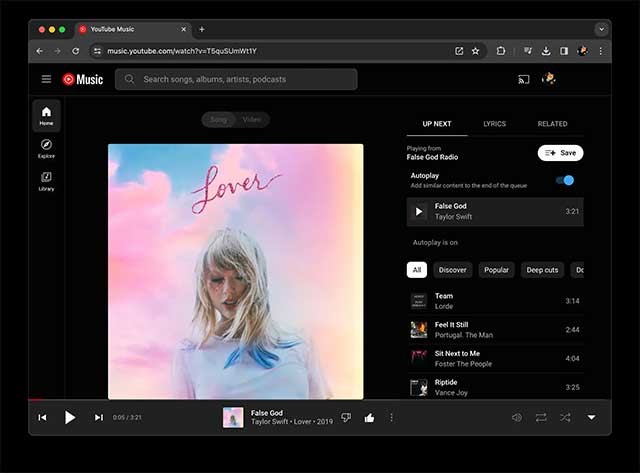Open the hamburger guide menu
The height and width of the screenshot is (473, 640).
click(46, 79)
